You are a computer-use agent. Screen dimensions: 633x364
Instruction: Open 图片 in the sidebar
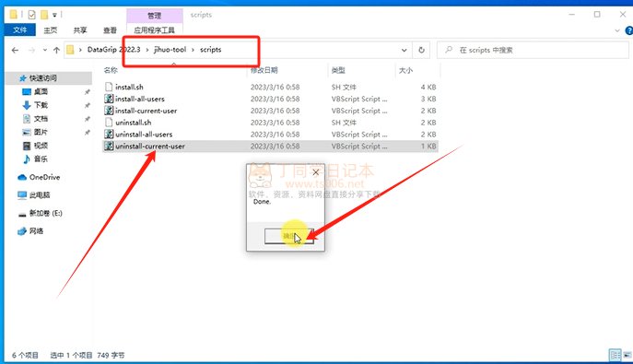(41, 132)
